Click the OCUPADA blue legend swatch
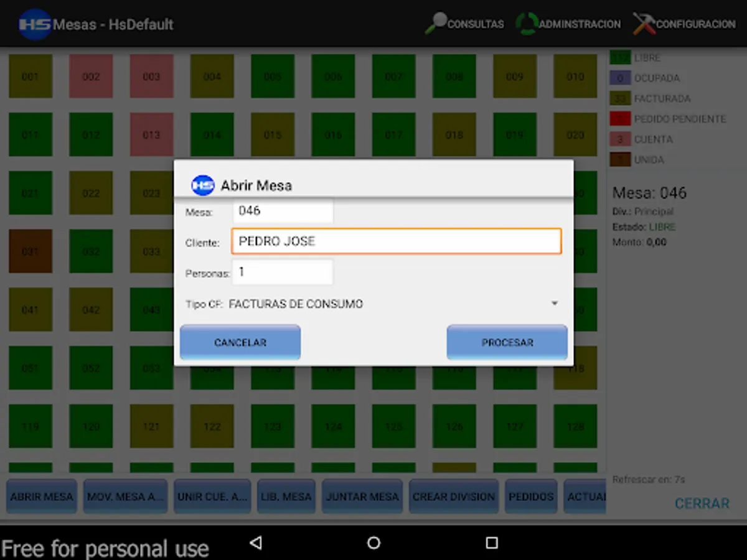This screenshot has height=560, width=747. coord(620,78)
